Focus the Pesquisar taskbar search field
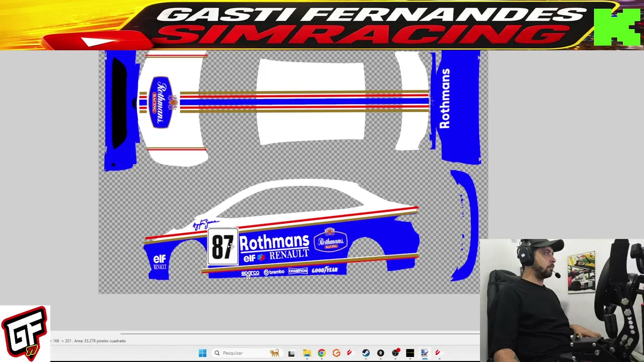Viewport: 644px width, 362px height. (x=247, y=353)
